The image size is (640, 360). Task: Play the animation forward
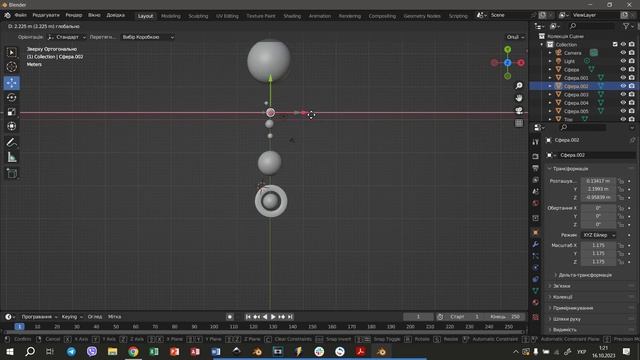(273, 317)
